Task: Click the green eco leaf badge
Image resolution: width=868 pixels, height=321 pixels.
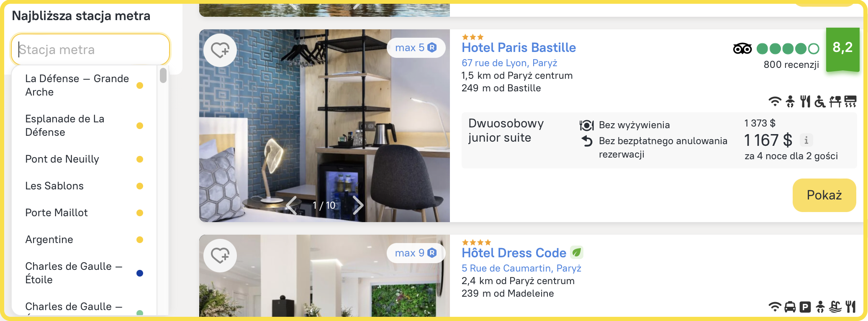Action: [577, 253]
